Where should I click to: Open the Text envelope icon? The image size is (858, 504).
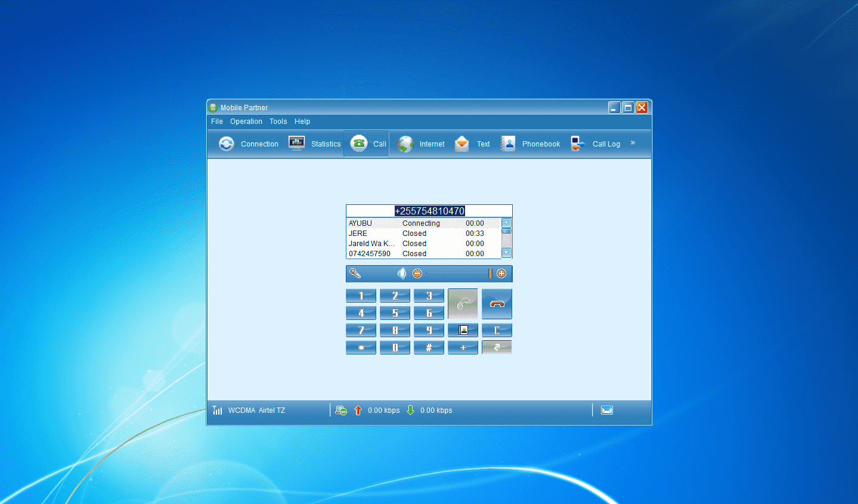tap(462, 144)
